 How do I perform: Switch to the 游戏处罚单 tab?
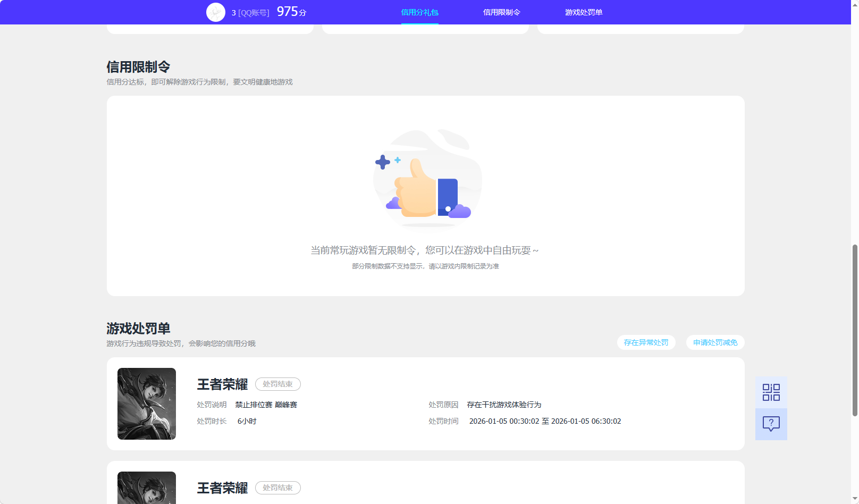click(x=584, y=12)
